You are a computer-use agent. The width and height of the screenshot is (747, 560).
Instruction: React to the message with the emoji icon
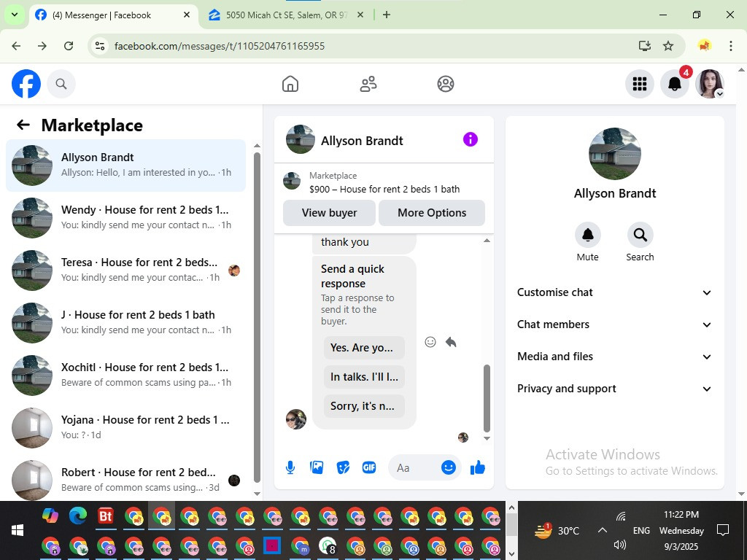click(x=430, y=342)
